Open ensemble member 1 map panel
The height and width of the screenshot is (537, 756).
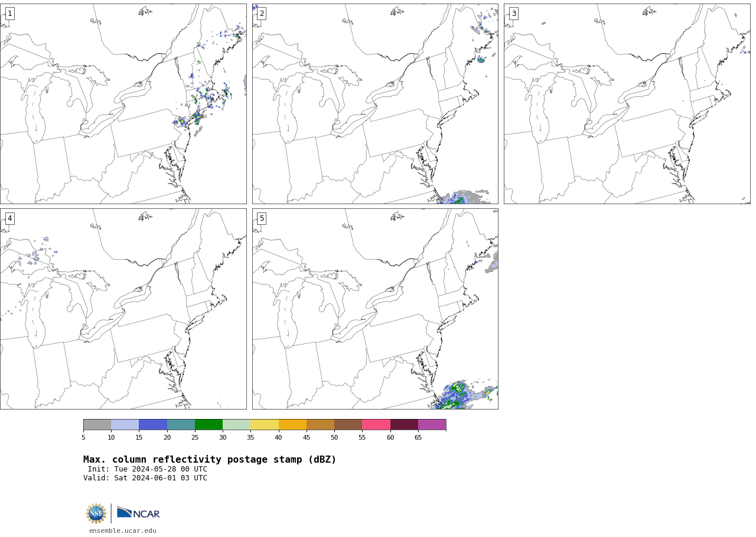123,104
